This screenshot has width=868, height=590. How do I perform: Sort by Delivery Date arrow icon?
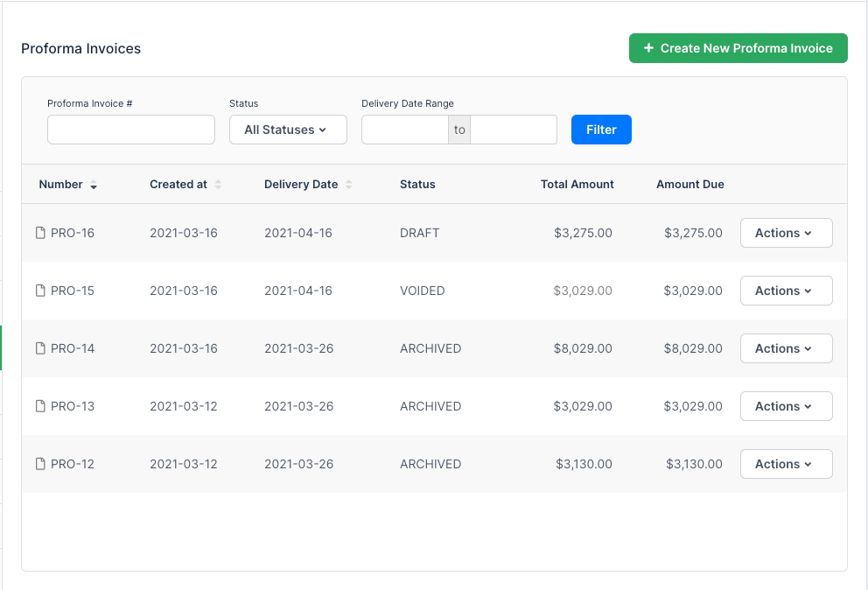pyautogui.click(x=348, y=185)
